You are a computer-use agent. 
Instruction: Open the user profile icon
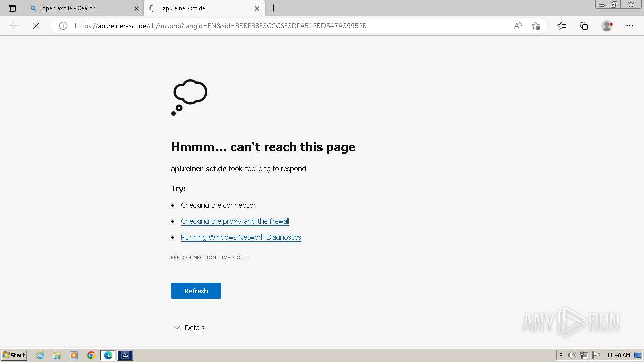pos(607,26)
